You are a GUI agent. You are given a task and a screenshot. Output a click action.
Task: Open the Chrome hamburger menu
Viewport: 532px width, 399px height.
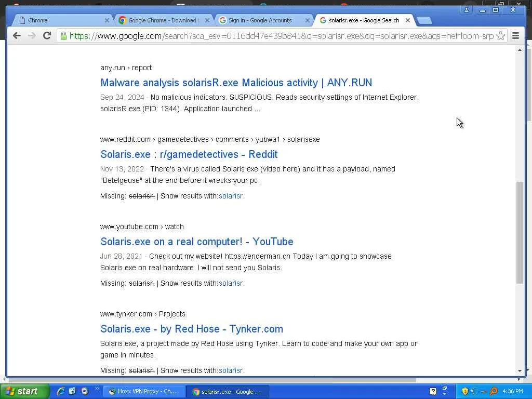coord(515,36)
